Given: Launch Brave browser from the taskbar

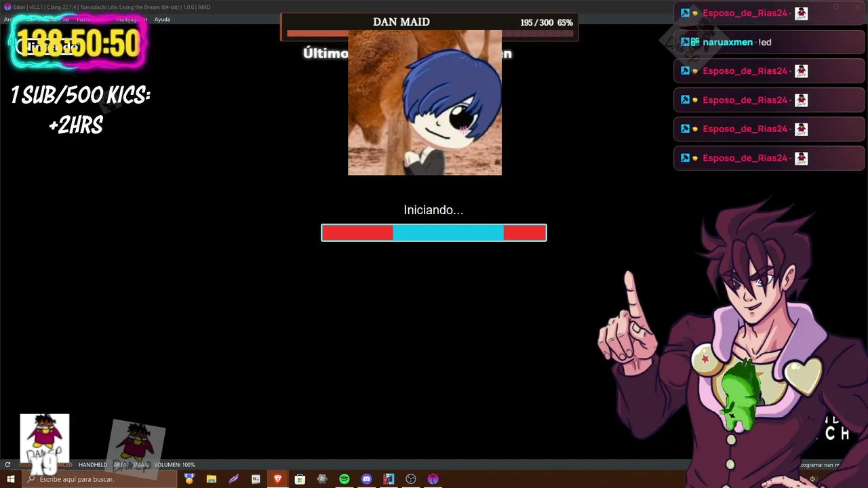Looking at the screenshot, I should pos(277,479).
